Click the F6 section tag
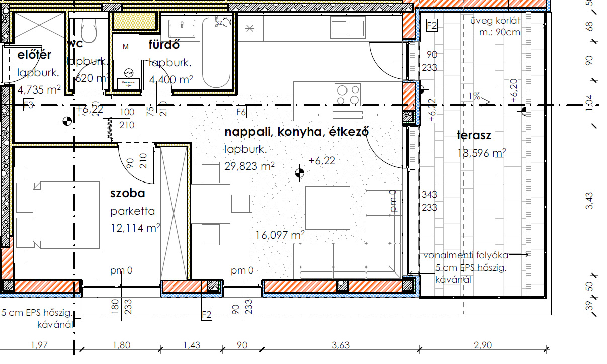Viewport: 607px width, 364px height. tap(241, 112)
